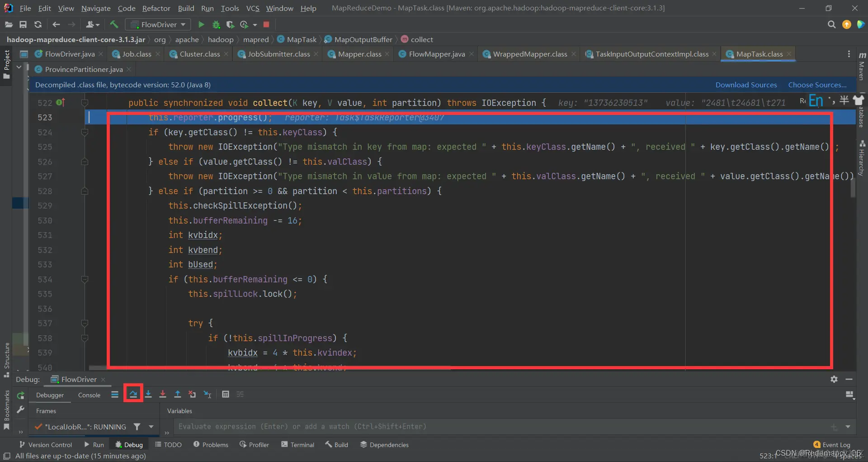
Task: Open project using the folder toolbar icon
Action: (9, 24)
